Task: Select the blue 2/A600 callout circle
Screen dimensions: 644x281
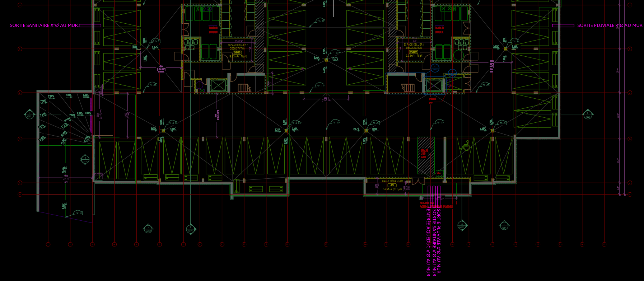Action: point(435,68)
